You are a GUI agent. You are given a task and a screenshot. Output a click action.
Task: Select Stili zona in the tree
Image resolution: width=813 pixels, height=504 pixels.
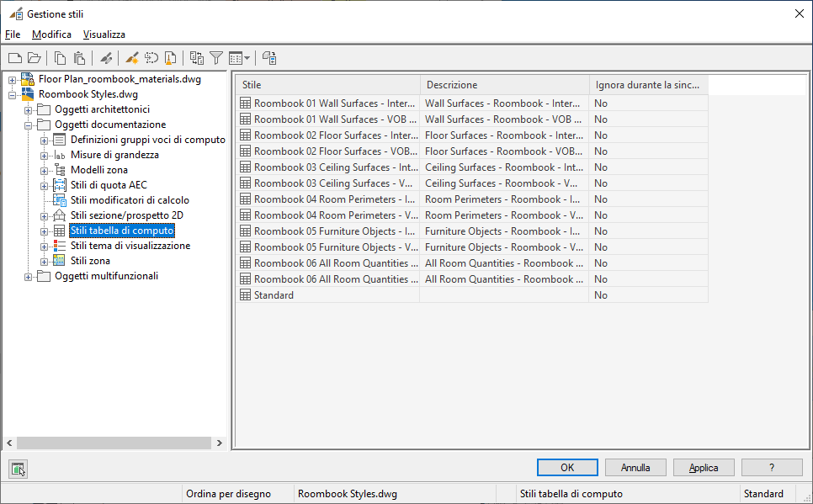click(90, 261)
